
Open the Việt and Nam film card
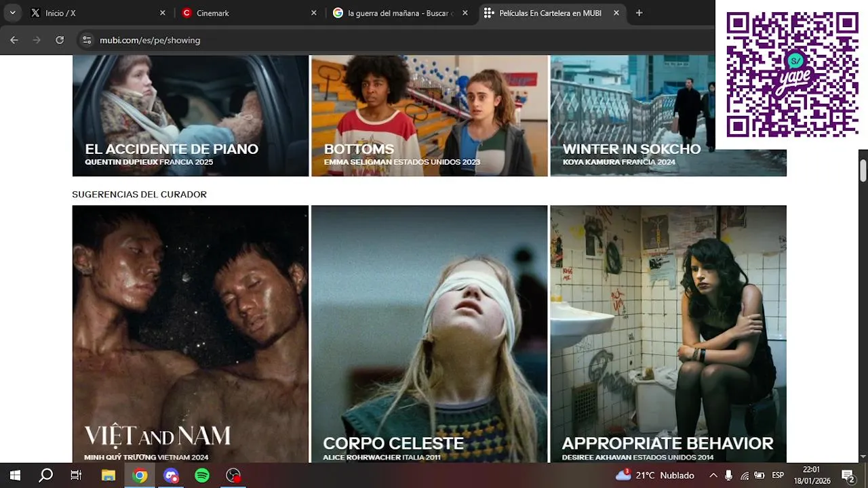[x=191, y=333]
